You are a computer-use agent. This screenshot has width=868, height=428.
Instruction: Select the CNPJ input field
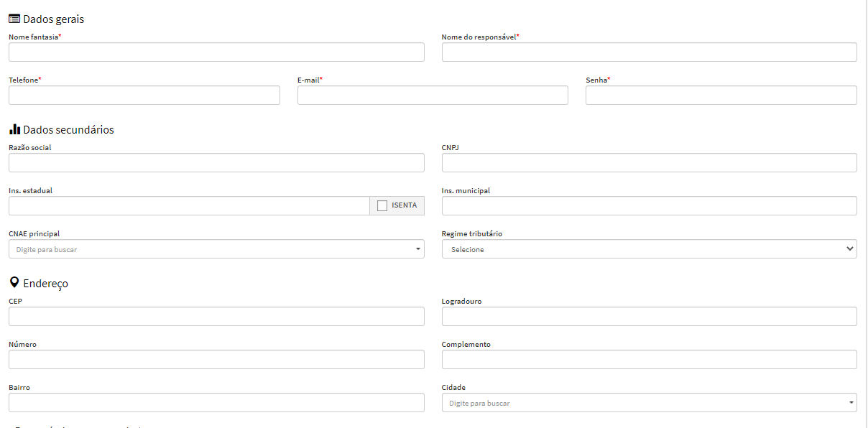coord(649,163)
